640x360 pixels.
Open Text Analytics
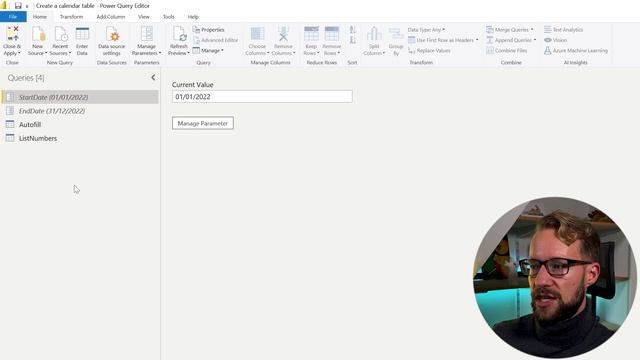tap(563, 30)
